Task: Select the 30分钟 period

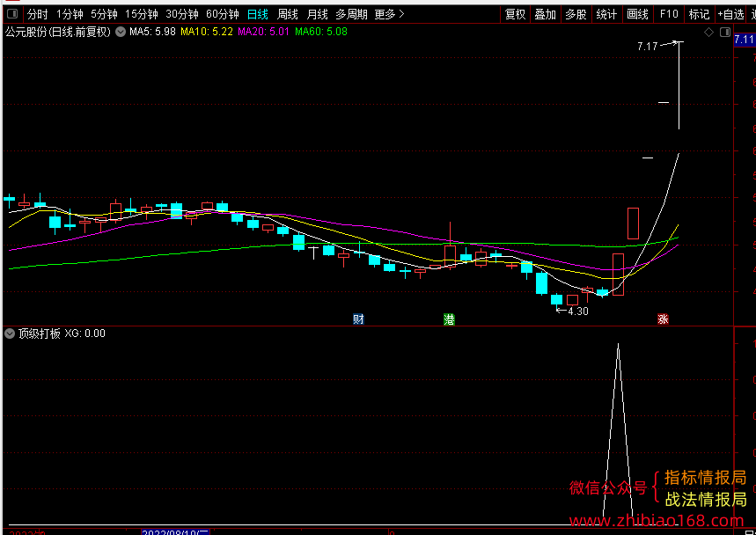Action: coord(182,14)
